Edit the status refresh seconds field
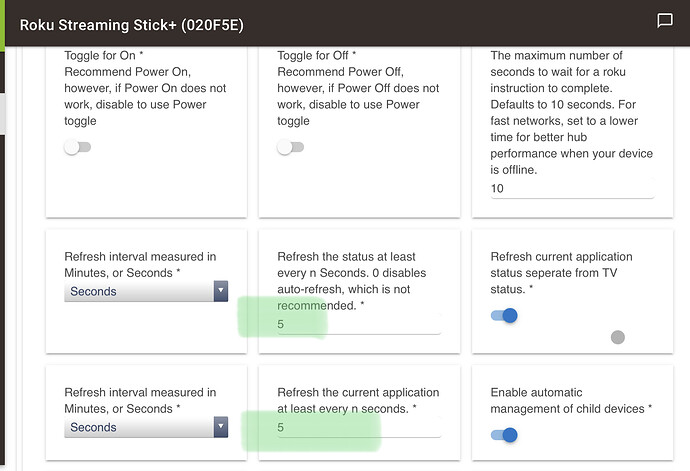 coord(359,324)
